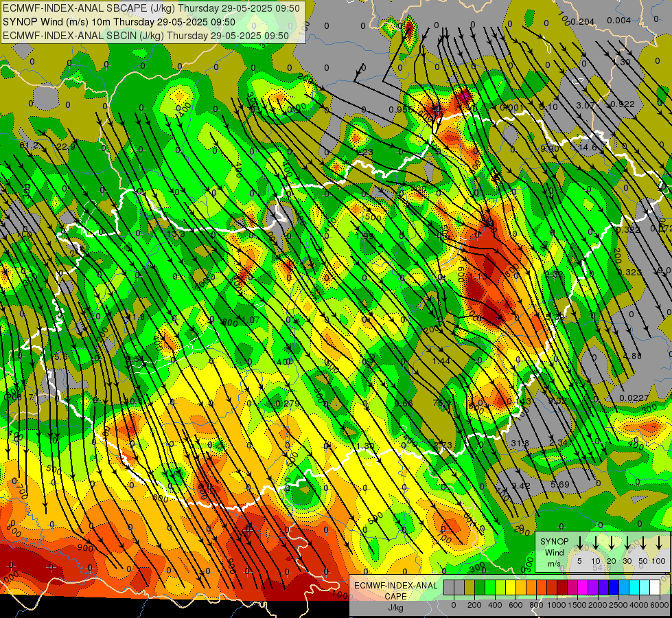This screenshot has width=672, height=618.
Task: Click the 0.323 value on the map
Action: [630, 272]
